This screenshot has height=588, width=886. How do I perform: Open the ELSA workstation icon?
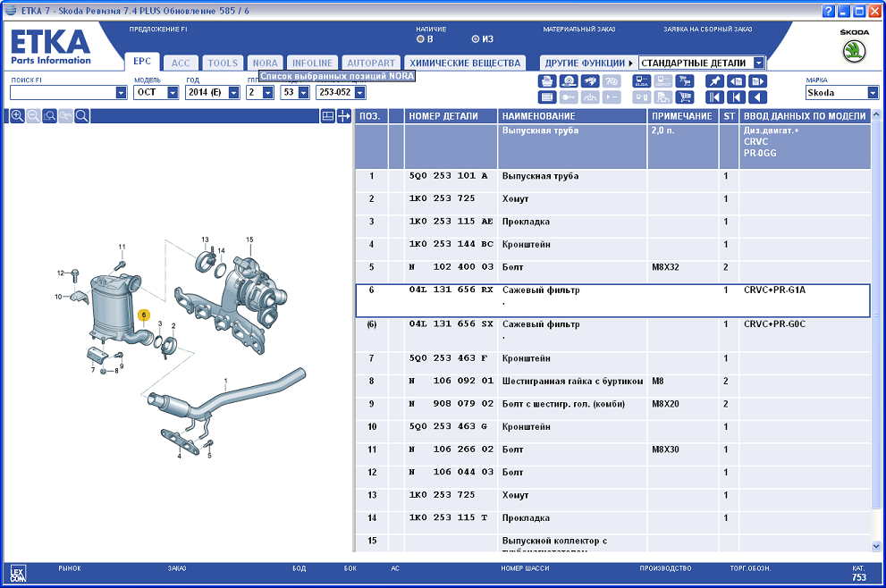pos(641,81)
